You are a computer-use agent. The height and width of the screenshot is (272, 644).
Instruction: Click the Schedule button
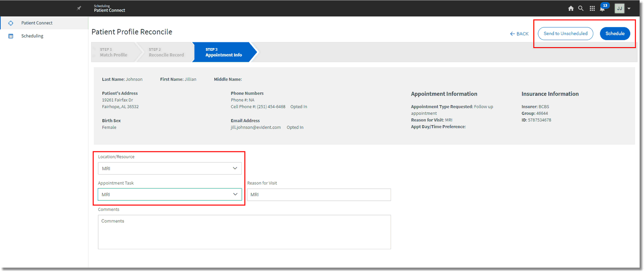point(615,33)
